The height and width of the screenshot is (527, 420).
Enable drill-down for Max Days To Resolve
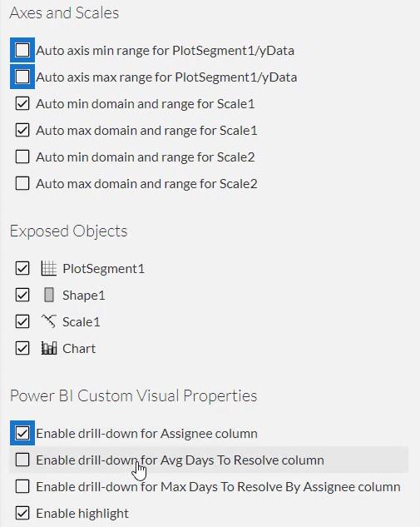pyautogui.click(x=22, y=486)
